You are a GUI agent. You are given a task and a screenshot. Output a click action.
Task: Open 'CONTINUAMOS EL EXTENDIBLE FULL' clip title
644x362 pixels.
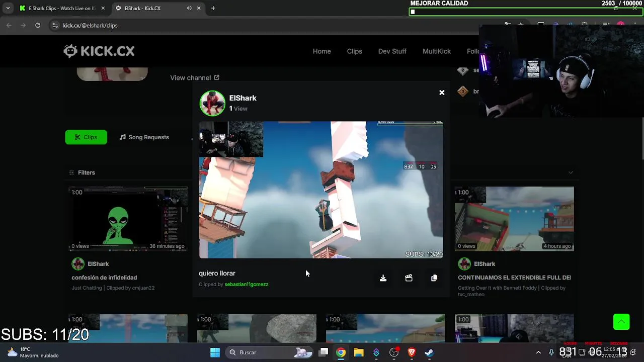514,278
